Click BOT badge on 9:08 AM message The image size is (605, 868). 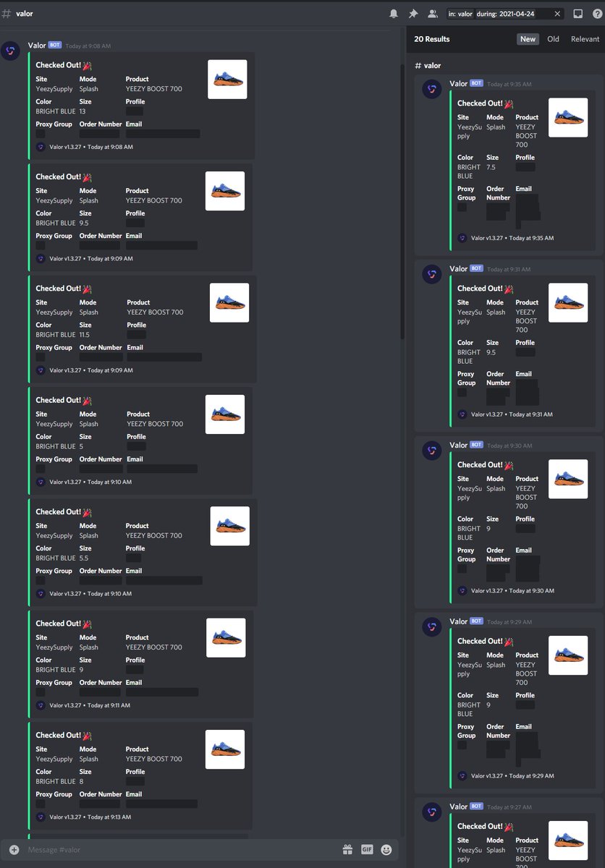(x=55, y=45)
